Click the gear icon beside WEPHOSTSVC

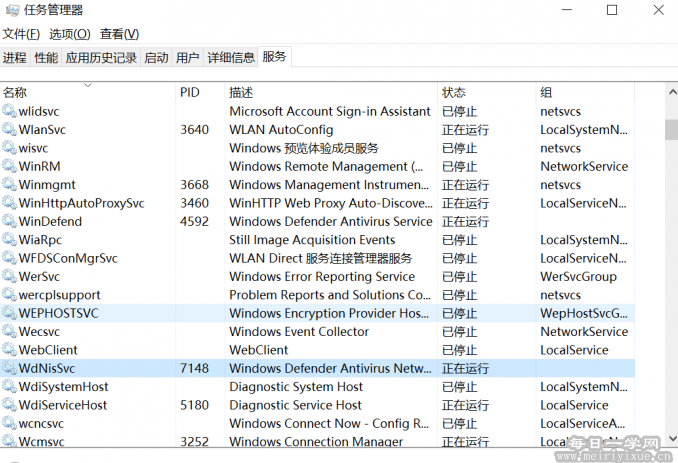(9, 313)
